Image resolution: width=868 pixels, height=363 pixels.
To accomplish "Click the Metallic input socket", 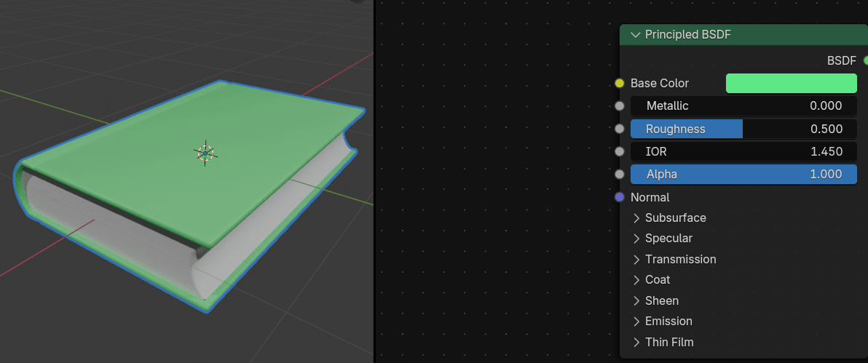I will [x=620, y=106].
